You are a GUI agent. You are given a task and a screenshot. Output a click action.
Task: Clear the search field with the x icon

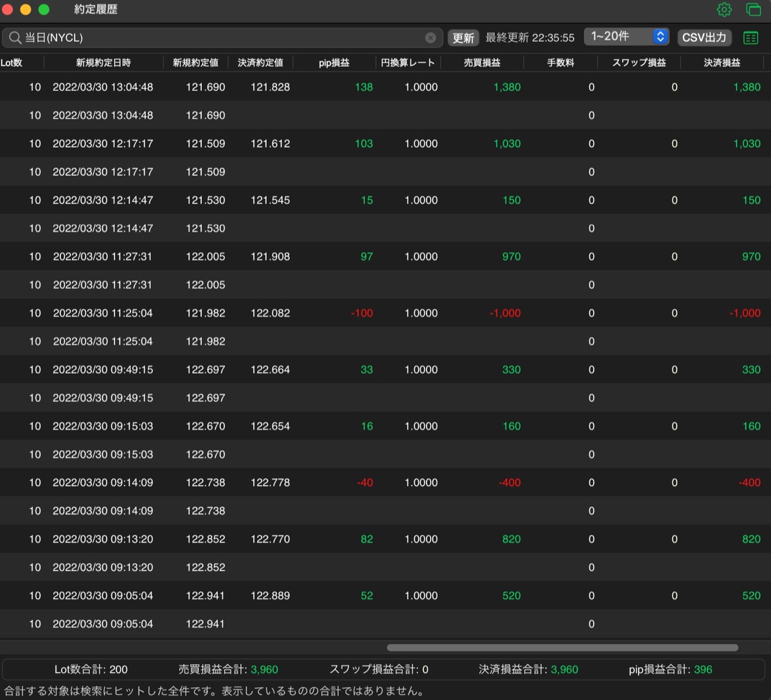click(430, 38)
